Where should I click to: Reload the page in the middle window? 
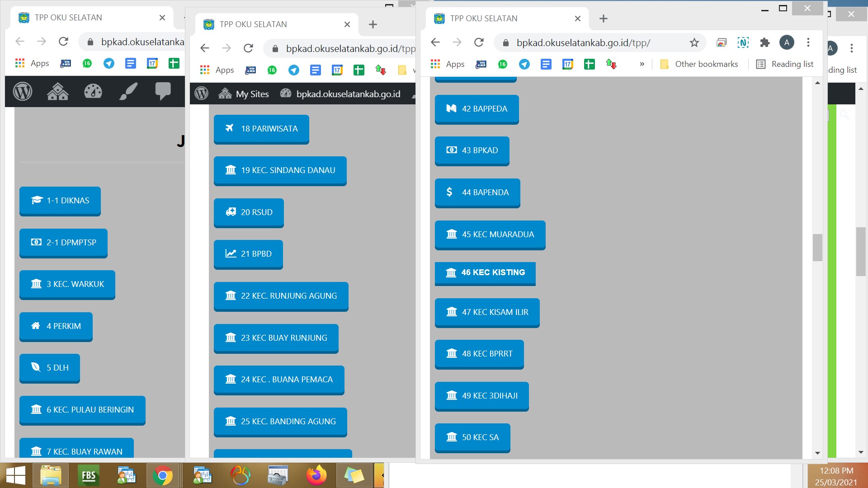pos(248,48)
